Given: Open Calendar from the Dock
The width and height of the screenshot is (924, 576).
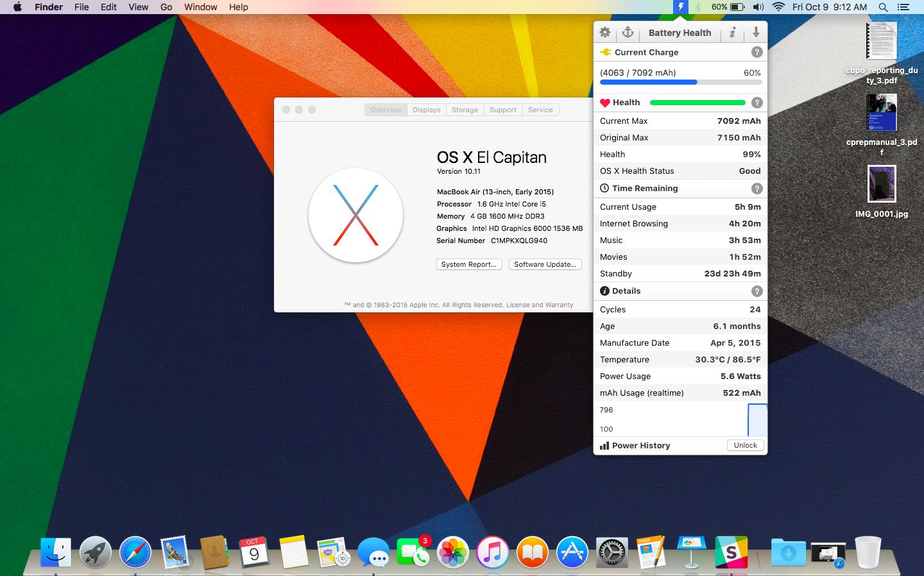Looking at the screenshot, I should coord(254,552).
